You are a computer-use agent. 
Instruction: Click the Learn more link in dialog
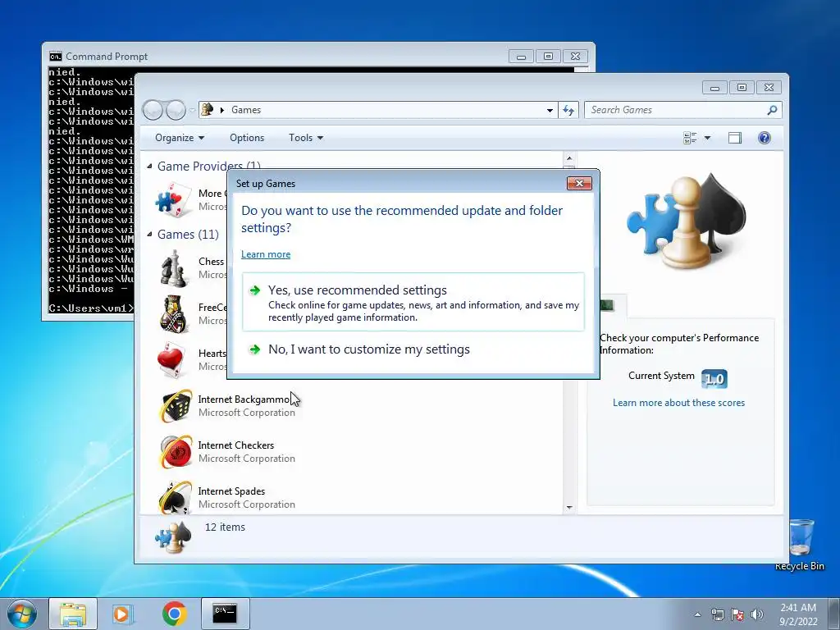click(x=266, y=254)
